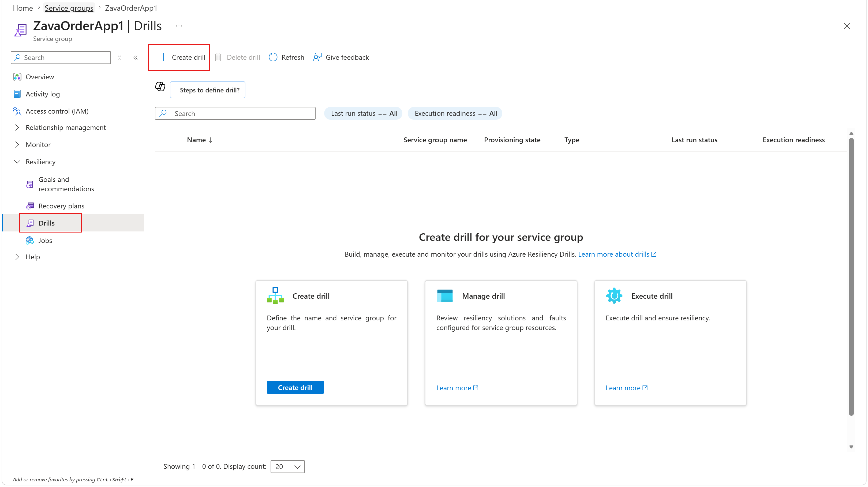Open the more options ellipsis next to title
Image resolution: width=868 pixels, height=487 pixels.
(179, 26)
